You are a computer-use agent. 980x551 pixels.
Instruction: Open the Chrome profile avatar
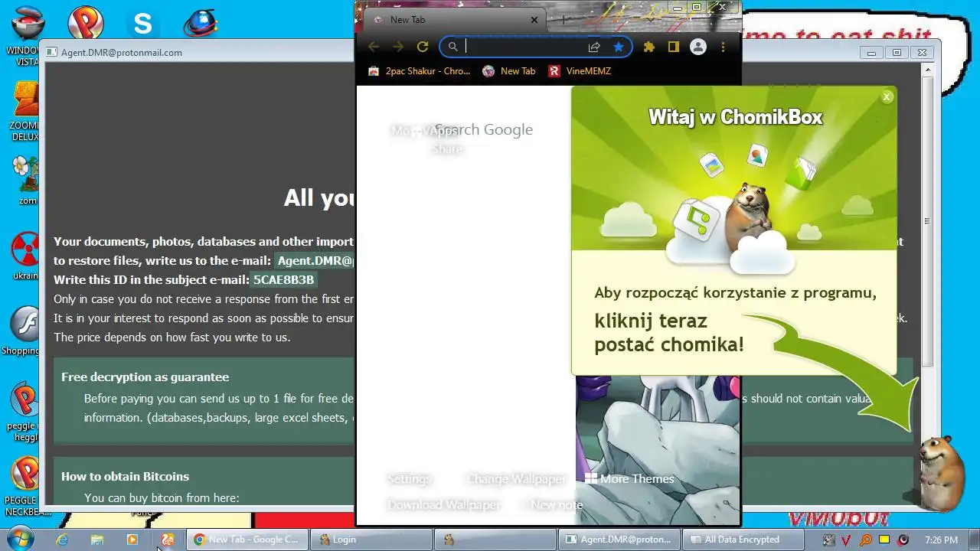[x=698, y=47]
